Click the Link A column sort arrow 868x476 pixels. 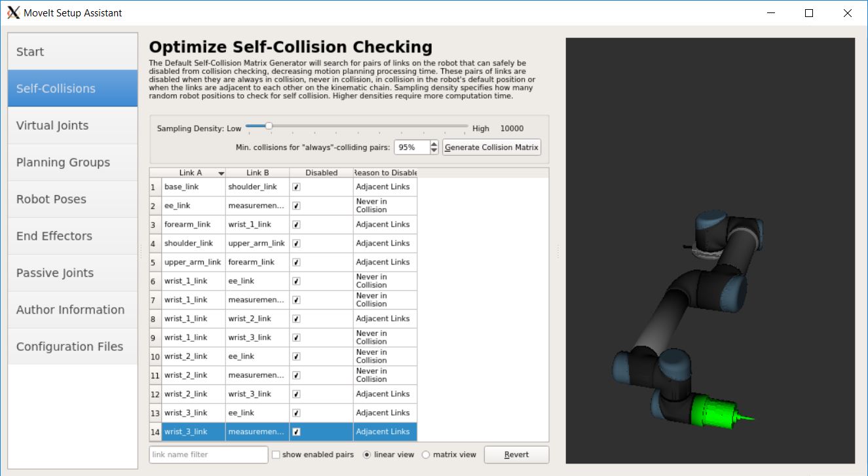[221, 174]
